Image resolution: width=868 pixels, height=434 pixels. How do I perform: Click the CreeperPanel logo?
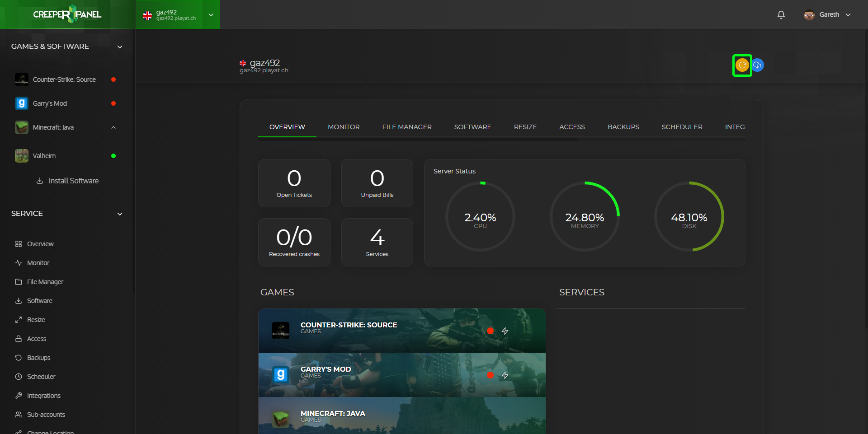pyautogui.click(x=67, y=14)
